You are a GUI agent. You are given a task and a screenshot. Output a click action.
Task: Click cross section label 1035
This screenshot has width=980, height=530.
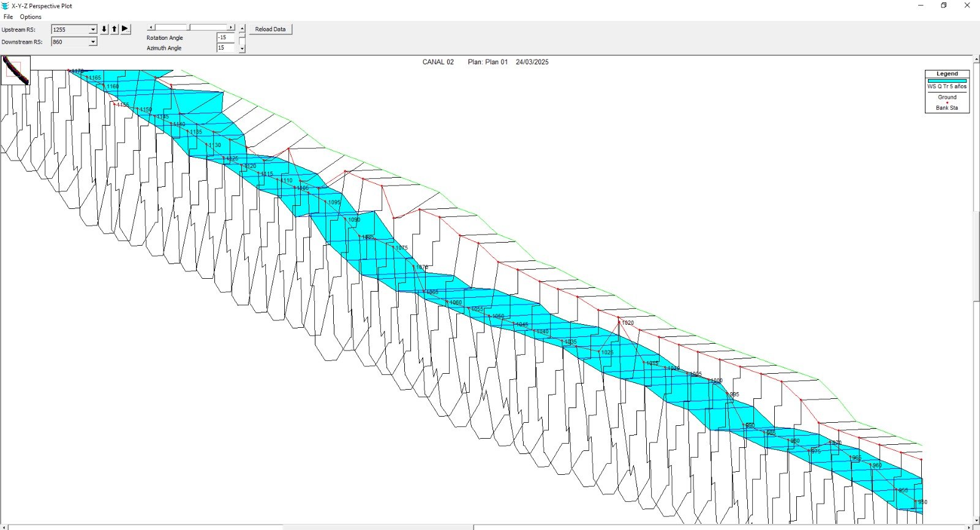point(570,342)
